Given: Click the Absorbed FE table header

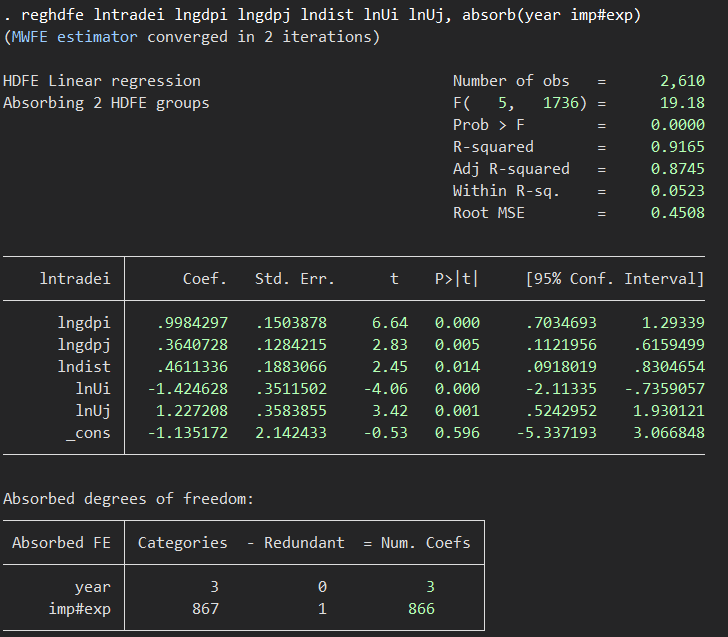Looking at the screenshot, I should coord(62,542).
